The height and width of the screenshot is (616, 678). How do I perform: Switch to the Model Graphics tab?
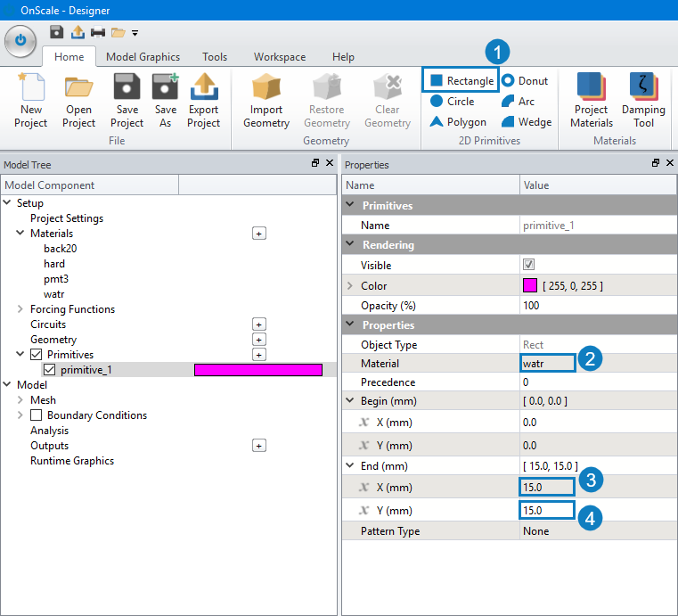(x=143, y=57)
